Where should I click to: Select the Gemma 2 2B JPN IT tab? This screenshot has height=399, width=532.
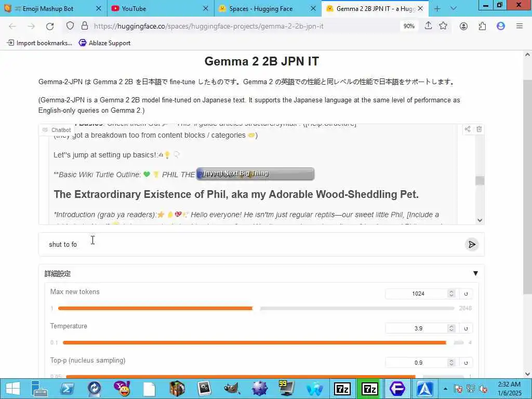(x=375, y=9)
